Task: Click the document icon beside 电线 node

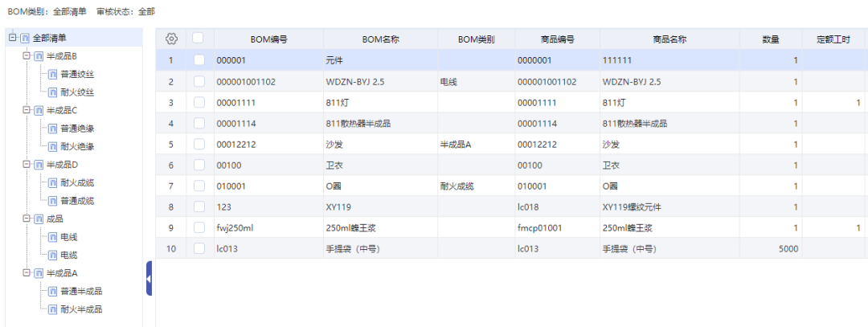Action: pyautogui.click(x=53, y=237)
